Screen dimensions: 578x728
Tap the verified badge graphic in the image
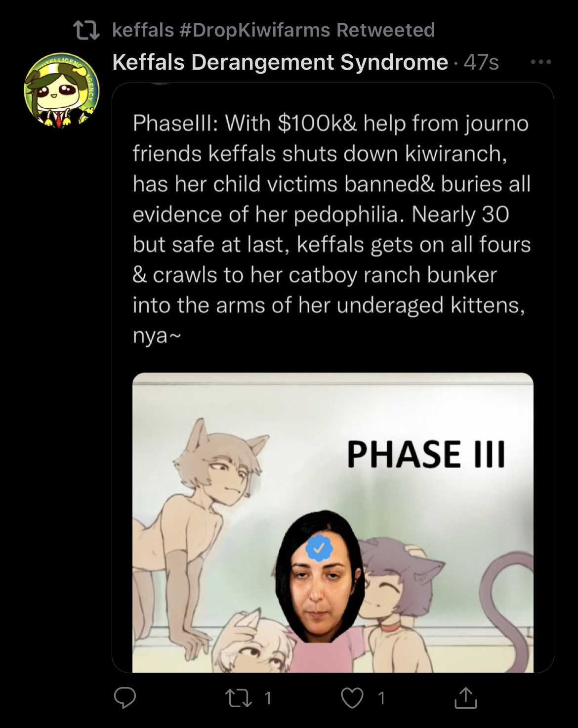pyautogui.click(x=319, y=548)
